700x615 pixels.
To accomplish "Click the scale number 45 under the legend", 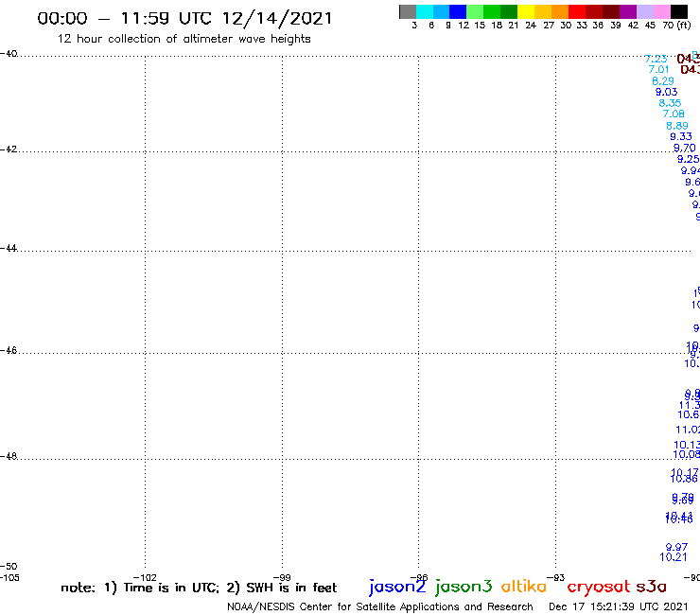I will pos(650,26).
